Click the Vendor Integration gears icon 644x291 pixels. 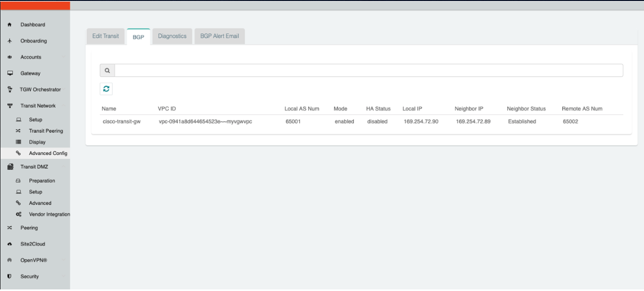[19, 215]
